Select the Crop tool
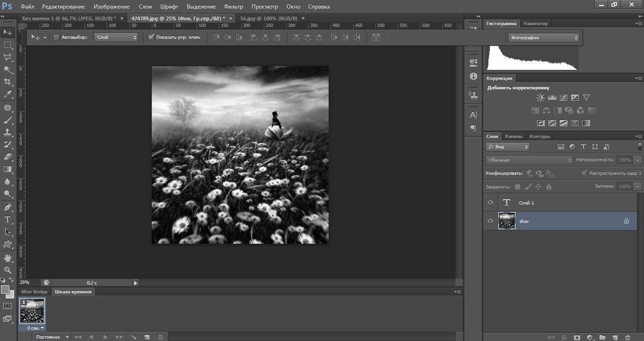Image resolution: width=644 pixels, height=341 pixels. pos(8,82)
